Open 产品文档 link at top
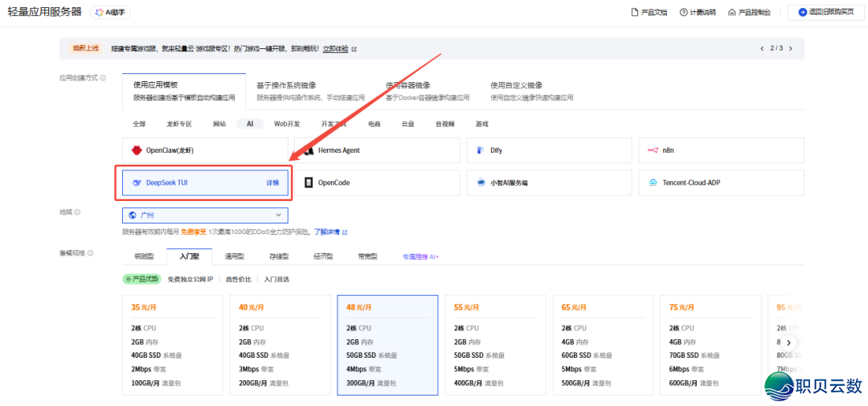This screenshot has width=868, height=406. [649, 12]
